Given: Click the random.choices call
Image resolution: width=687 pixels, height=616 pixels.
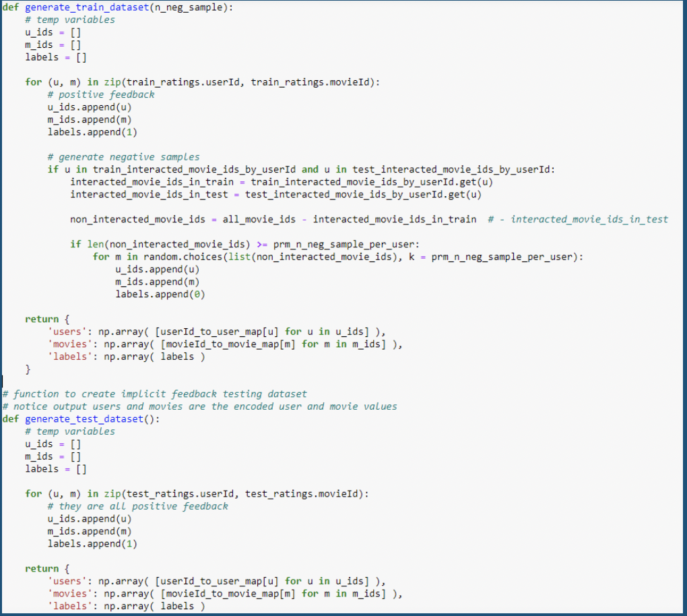Looking at the screenshot, I should (183, 257).
